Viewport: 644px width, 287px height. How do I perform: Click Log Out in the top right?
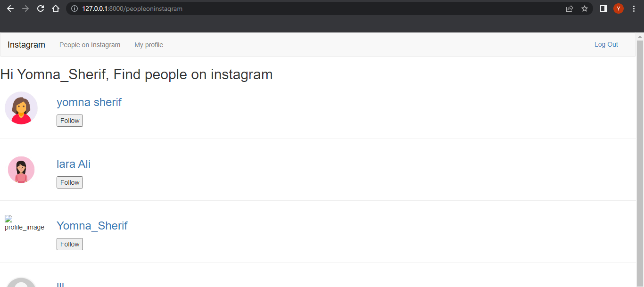click(606, 44)
